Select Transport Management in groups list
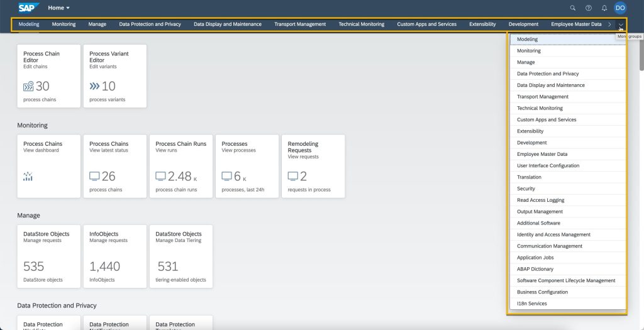 coord(568,97)
